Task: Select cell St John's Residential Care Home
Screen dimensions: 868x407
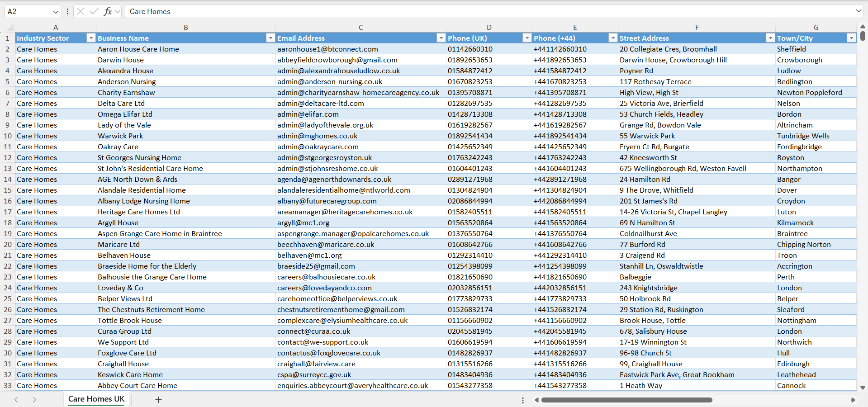Action: 186,169
